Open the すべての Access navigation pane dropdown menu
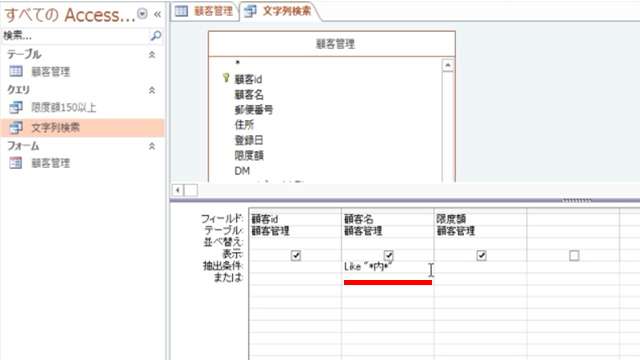The width and height of the screenshot is (640, 360). (x=142, y=14)
